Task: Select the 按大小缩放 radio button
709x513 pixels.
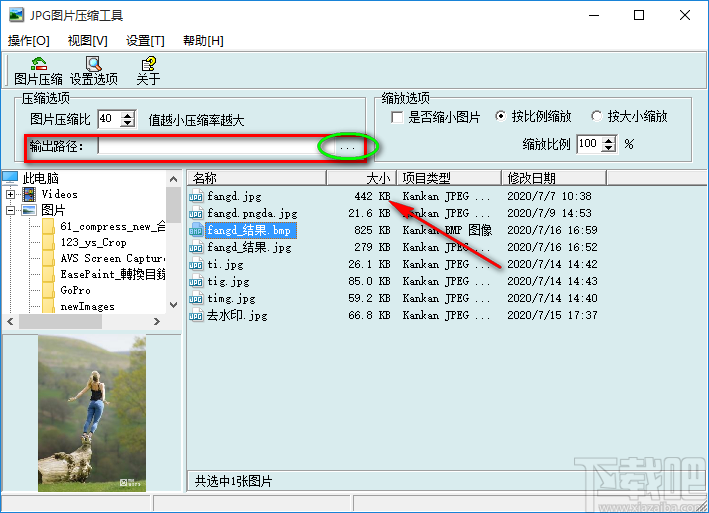Action: coord(597,116)
